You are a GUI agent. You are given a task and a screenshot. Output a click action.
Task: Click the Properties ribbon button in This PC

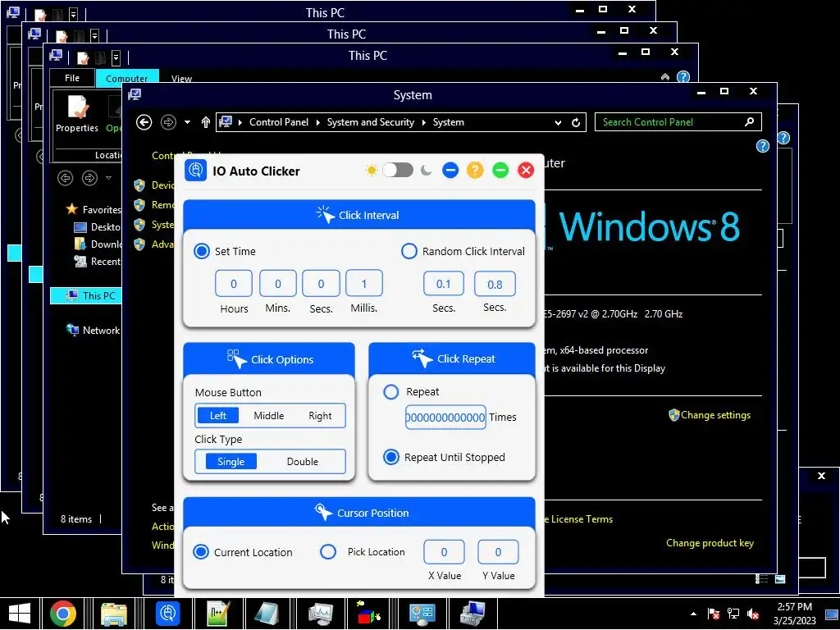pos(77,114)
